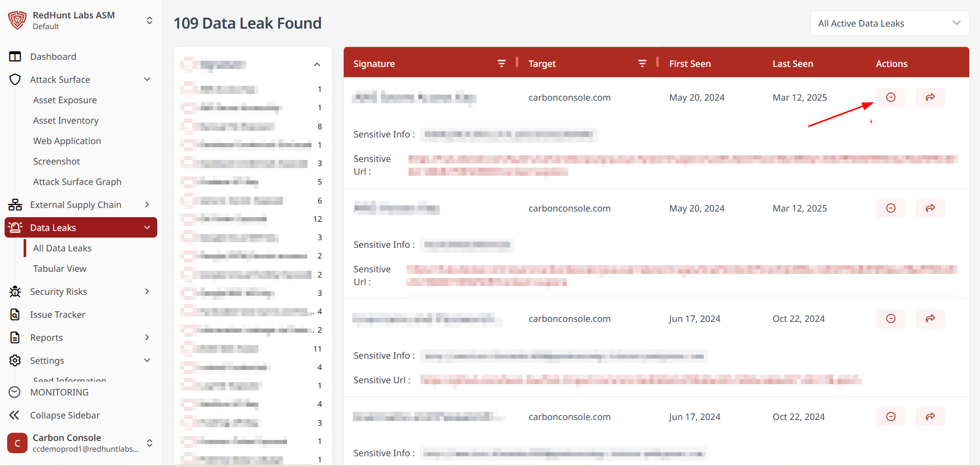Click the Security Risks label

[x=59, y=292]
